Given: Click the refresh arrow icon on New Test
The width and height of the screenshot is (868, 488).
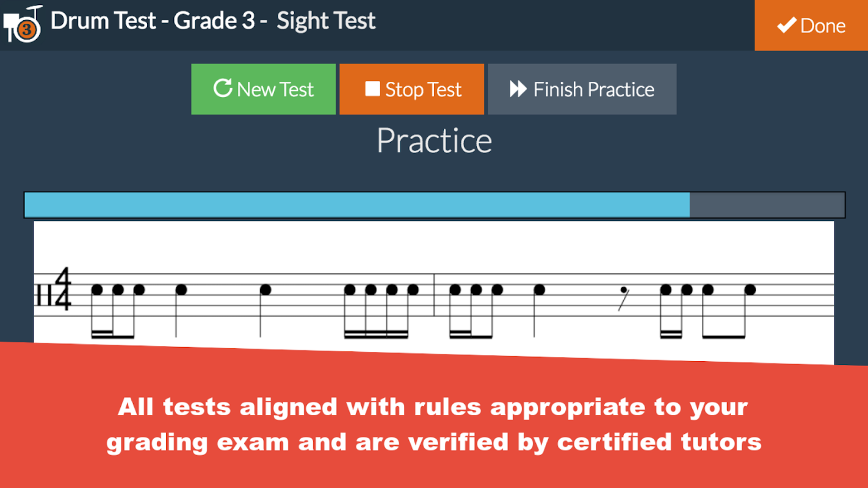Looking at the screenshot, I should tap(222, 88).
